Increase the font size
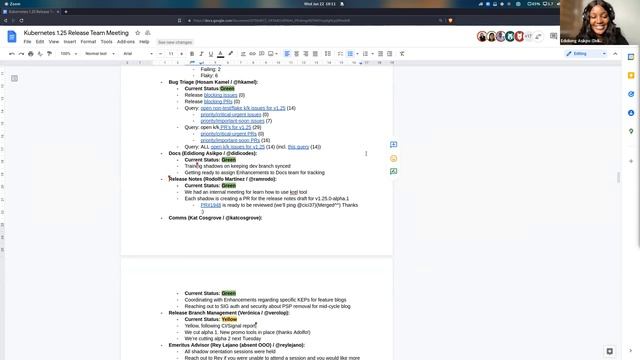 coord(182,54)
